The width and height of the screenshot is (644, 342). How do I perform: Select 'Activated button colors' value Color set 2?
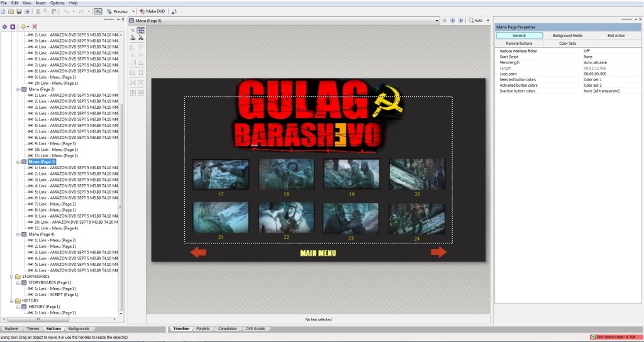592,85
